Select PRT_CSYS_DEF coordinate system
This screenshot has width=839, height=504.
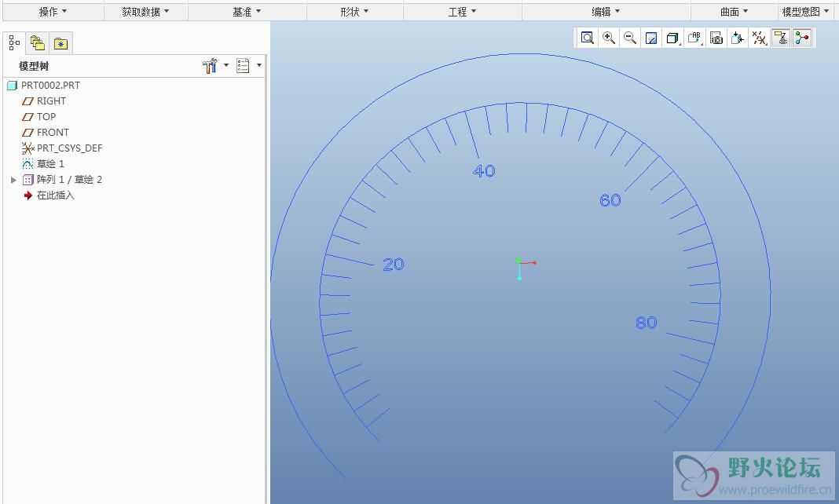pyautogui.click(x=70, y=148)
